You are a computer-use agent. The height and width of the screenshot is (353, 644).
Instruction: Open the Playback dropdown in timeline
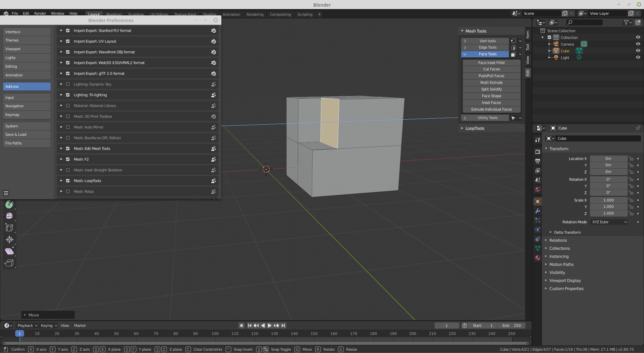tap(27, 326)
